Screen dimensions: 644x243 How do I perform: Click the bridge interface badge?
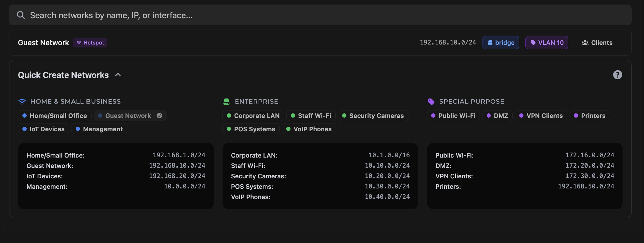coord(501,43)
